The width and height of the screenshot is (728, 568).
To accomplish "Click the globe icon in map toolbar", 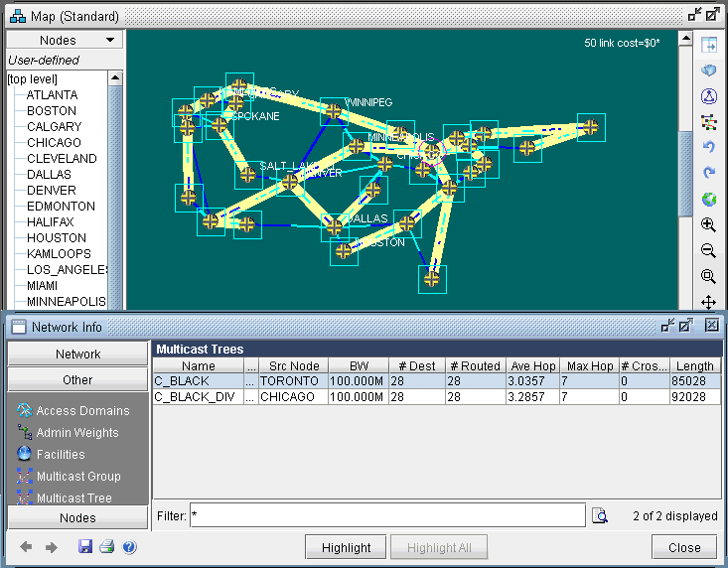I will 709,200.
